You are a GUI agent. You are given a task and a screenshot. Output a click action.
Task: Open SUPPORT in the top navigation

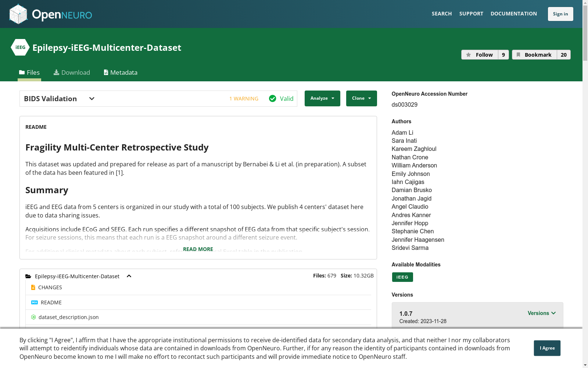click(x=471, y=14)
